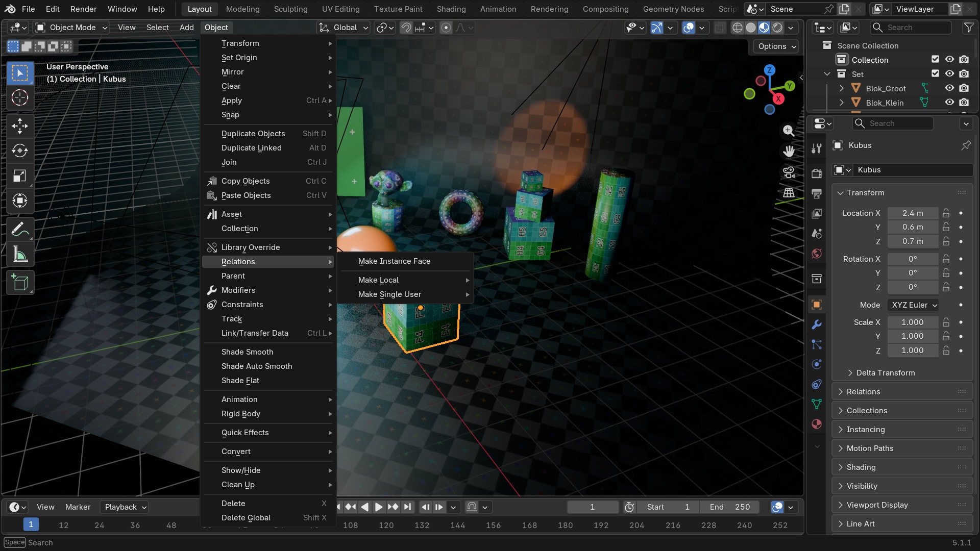Open the Render properties tab
This screenshot has height=551, width=980.
click(817, 173)
